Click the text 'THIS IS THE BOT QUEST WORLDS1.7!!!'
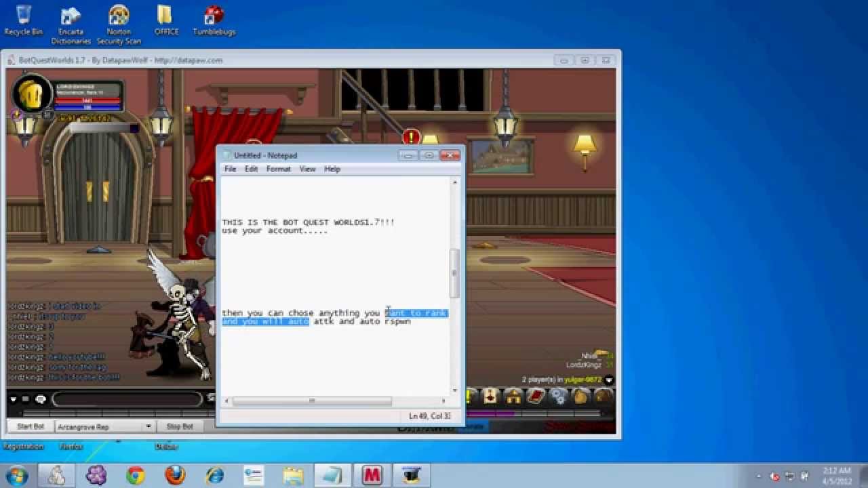The image size is (868, 488). [308, 222]
